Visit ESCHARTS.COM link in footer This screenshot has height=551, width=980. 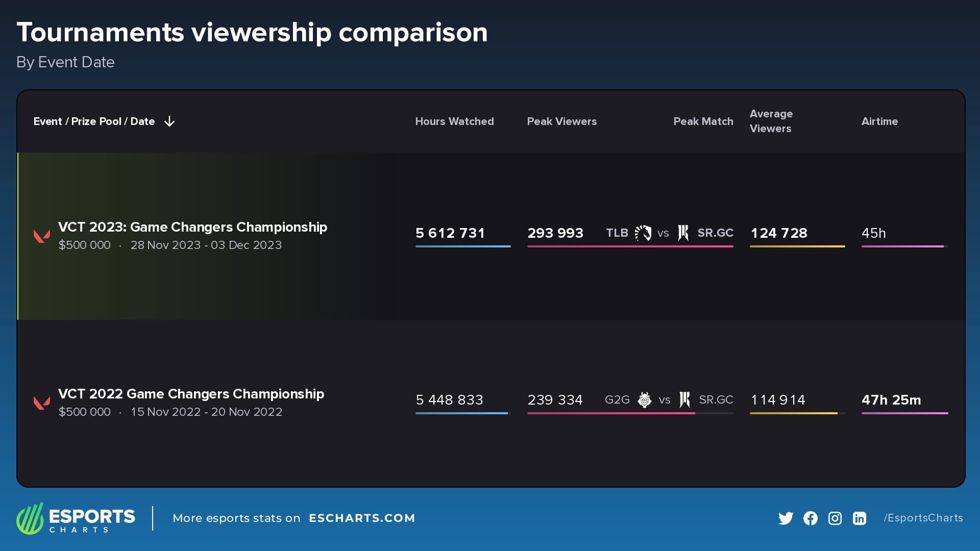pyautogui.click(x=361, y=518)
